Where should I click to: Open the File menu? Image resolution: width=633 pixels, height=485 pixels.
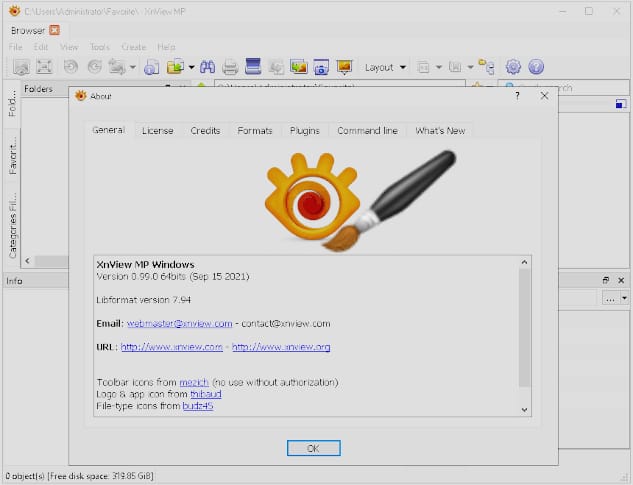point(16,47)
